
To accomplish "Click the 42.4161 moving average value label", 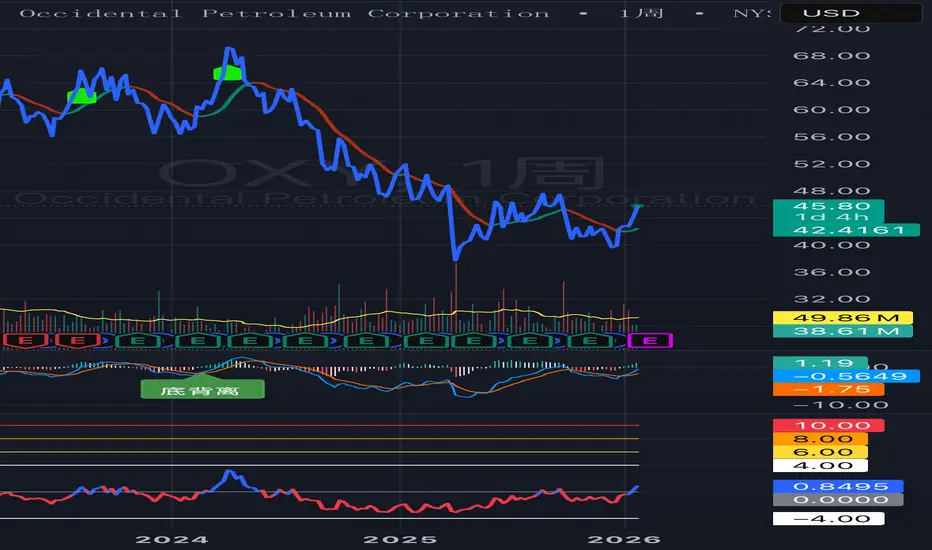I will click(846, 230).
